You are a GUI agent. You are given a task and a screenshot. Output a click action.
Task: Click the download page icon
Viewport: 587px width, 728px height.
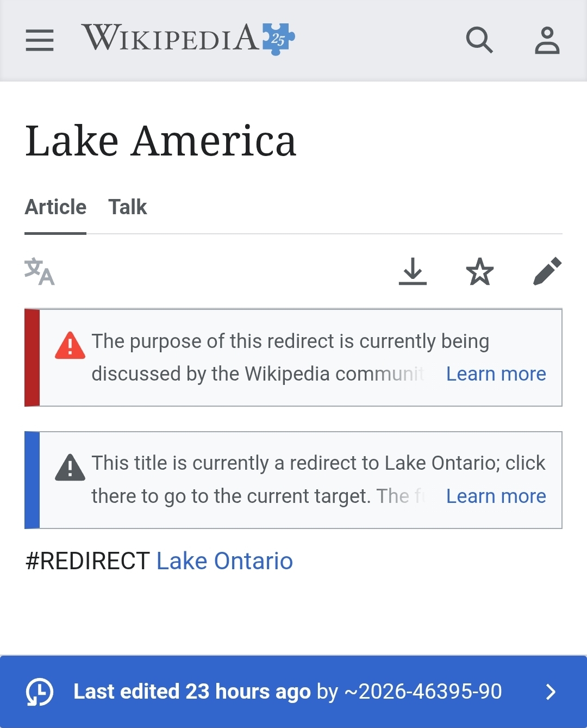[x=413, y=271]
